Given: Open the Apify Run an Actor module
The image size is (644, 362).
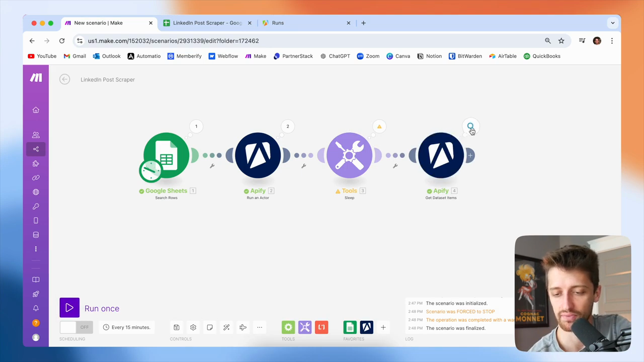Looking at the screenshot, I should 258,155.
